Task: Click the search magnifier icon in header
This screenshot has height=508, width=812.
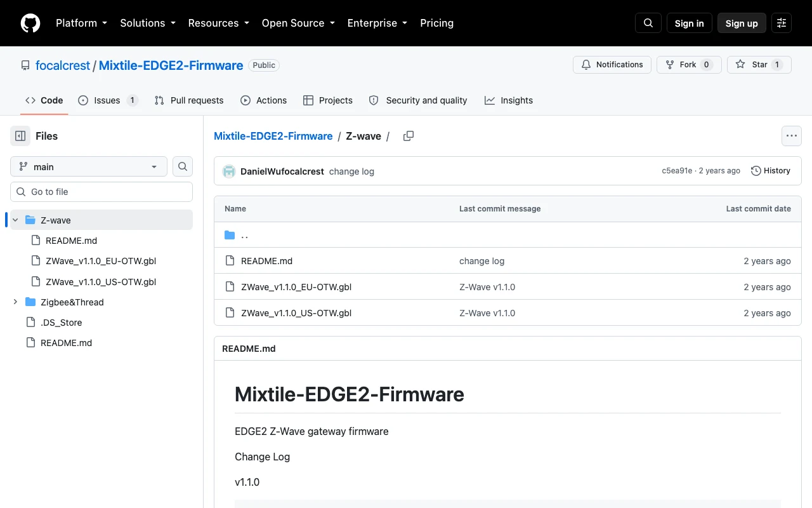Action: pyautogui.click(x=648, y=23)
